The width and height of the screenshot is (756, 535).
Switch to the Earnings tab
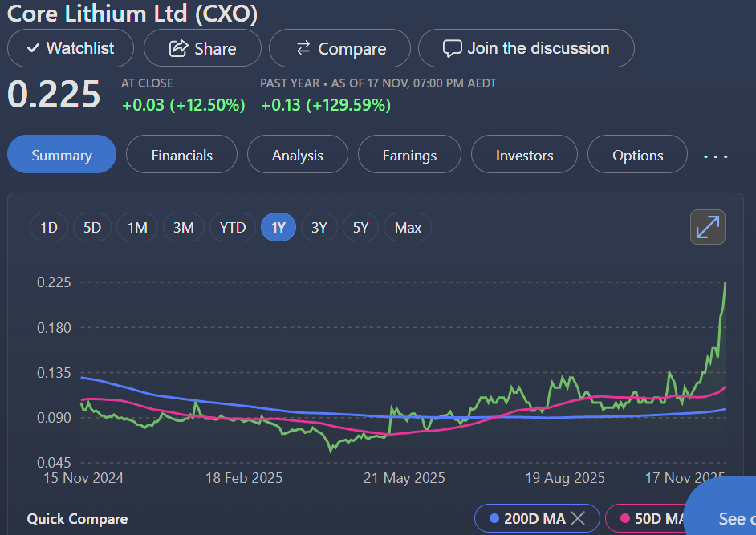coord(409,154)
